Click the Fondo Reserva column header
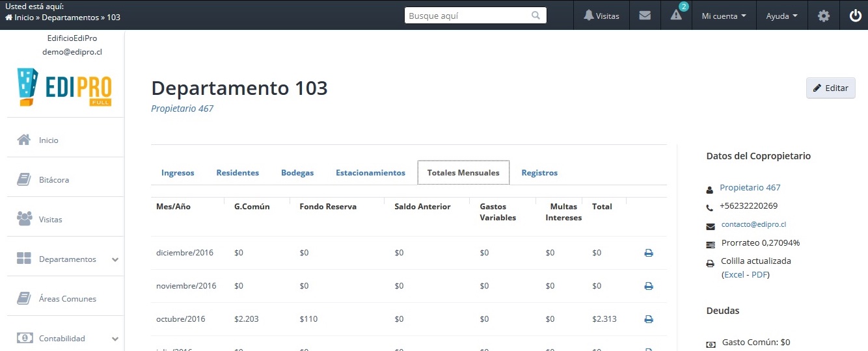The width and height of the screenshot is (868, 351). [x=328, y=207]
